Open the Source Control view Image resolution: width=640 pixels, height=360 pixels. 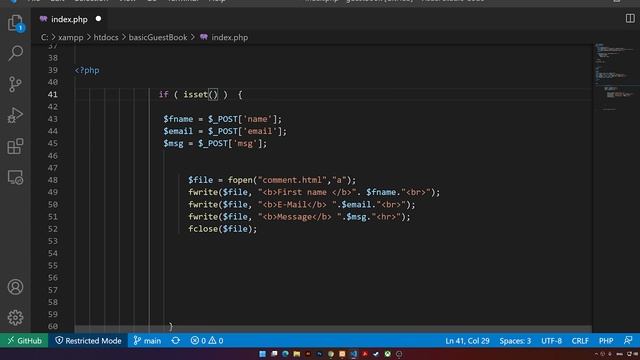(16, 84)
